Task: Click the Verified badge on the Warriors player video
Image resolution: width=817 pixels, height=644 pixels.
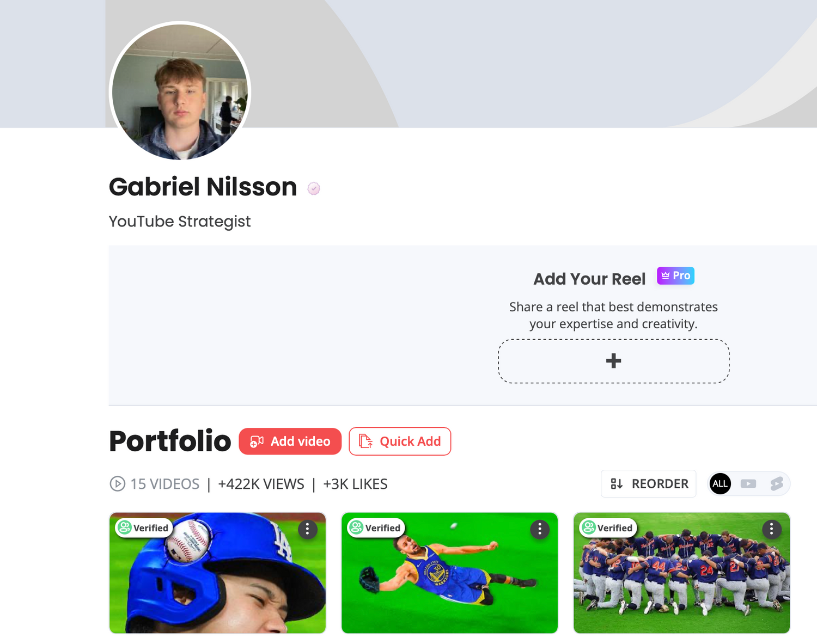Action: (376, 528)
